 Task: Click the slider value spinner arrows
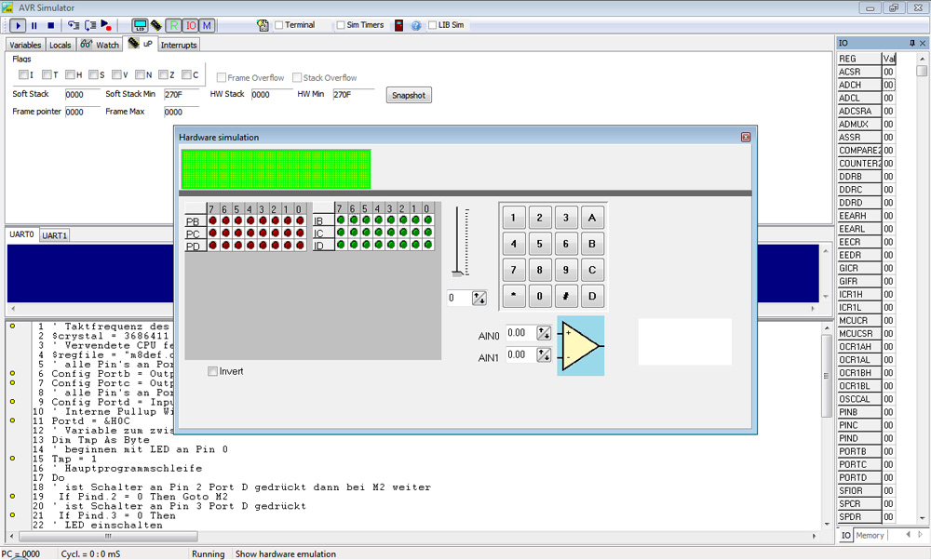tap(479, 299)
